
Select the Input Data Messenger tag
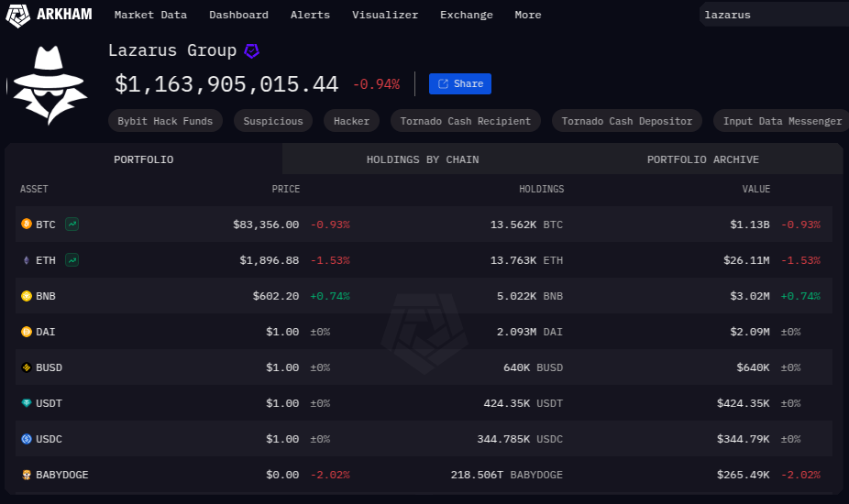781,121
